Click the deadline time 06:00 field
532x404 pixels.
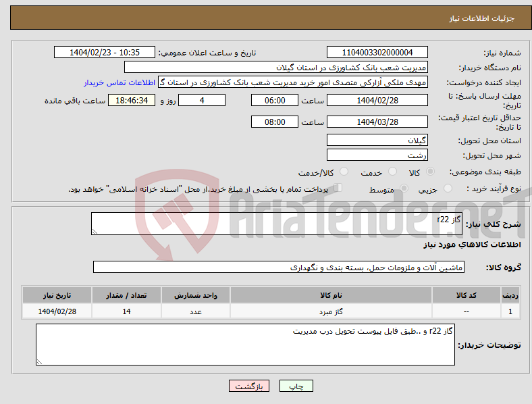click(275, 100)
